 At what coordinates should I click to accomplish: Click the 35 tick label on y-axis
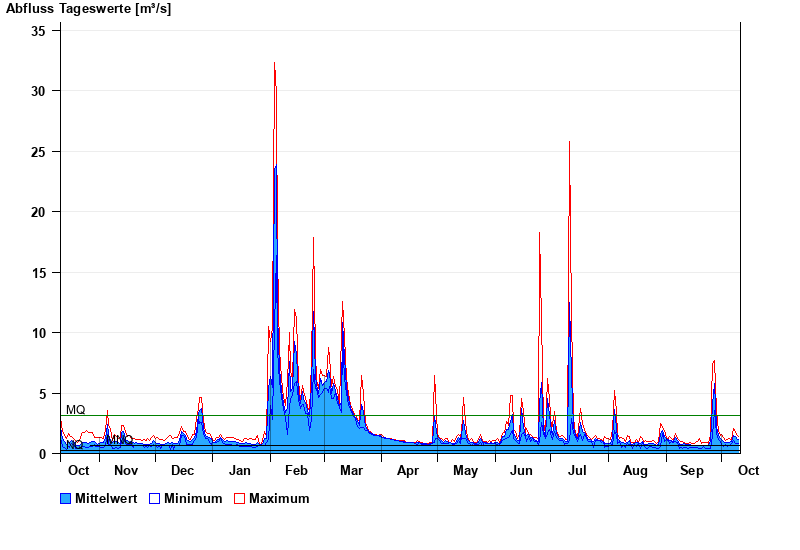coord(41,30)
